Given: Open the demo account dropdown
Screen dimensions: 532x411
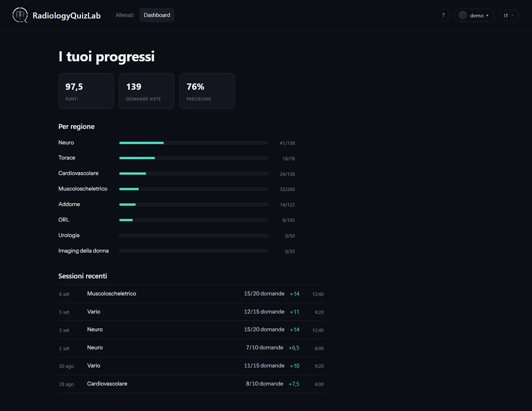Looking at the screenshot, I should pos(474,15).
